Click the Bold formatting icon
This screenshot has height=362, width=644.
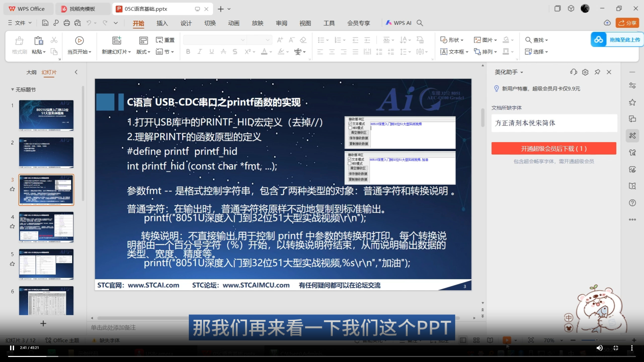tap(188, 52)
